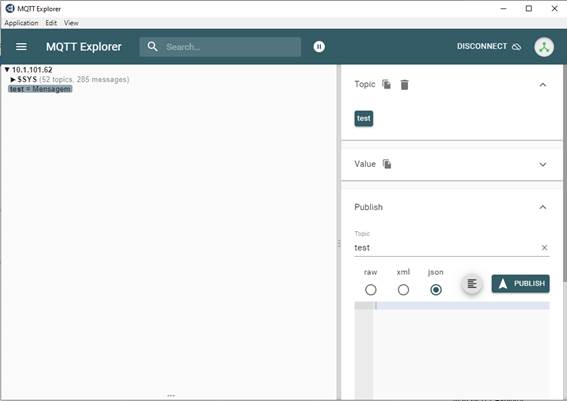Format the JSON with the align icon
The image size is (567, 401).
coord(472,283)
